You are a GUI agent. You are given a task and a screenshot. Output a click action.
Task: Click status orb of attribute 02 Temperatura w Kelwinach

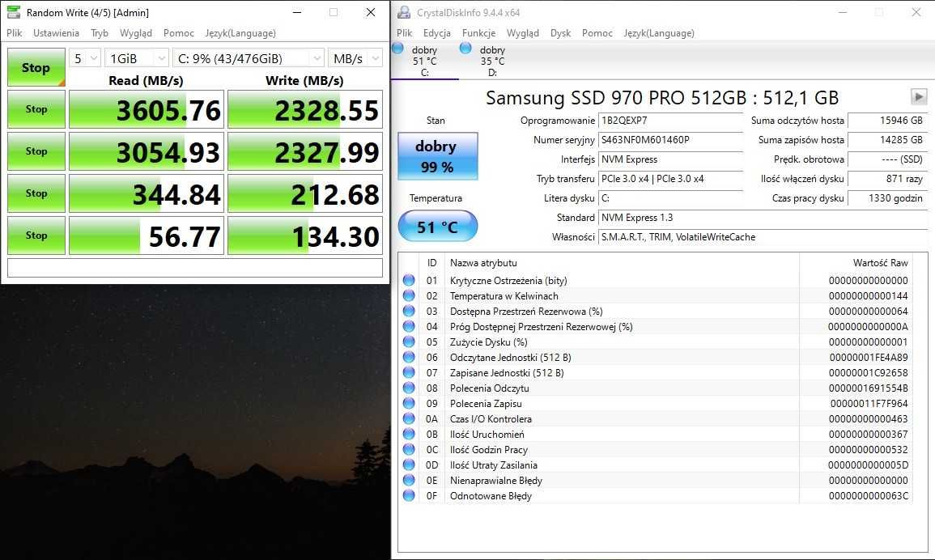click(x=409, y=295)
